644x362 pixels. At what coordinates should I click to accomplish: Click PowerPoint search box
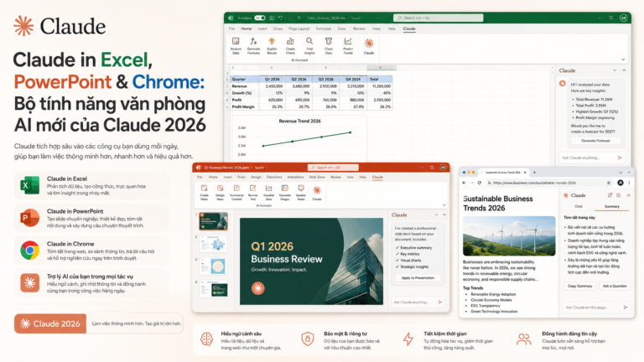333,168
